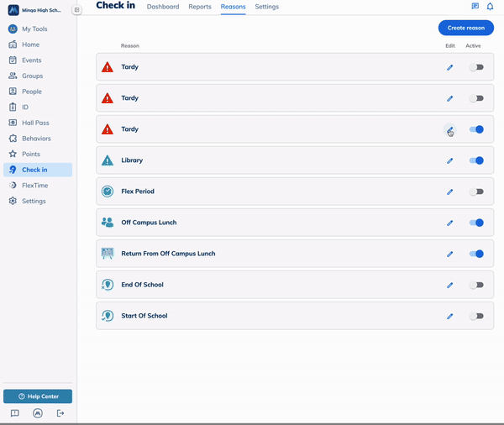Screen dimensions: 504x425
Task: Click the Library warning triangle icon
Action: coord(108,160)
